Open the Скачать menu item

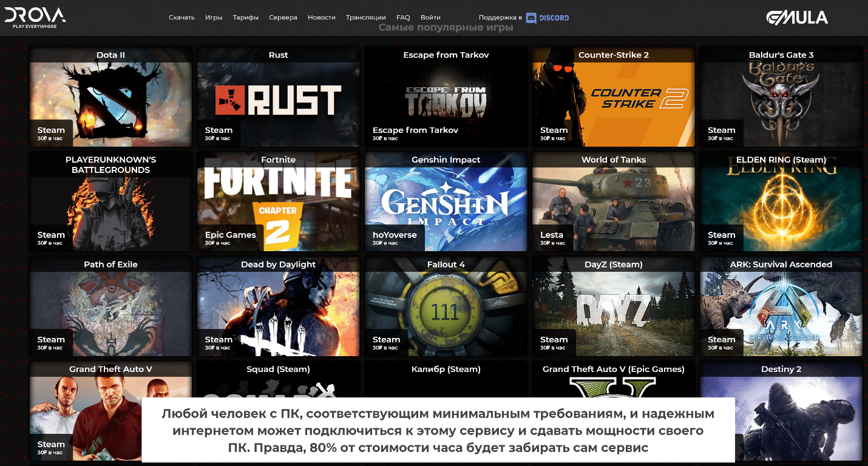point(181,18)
